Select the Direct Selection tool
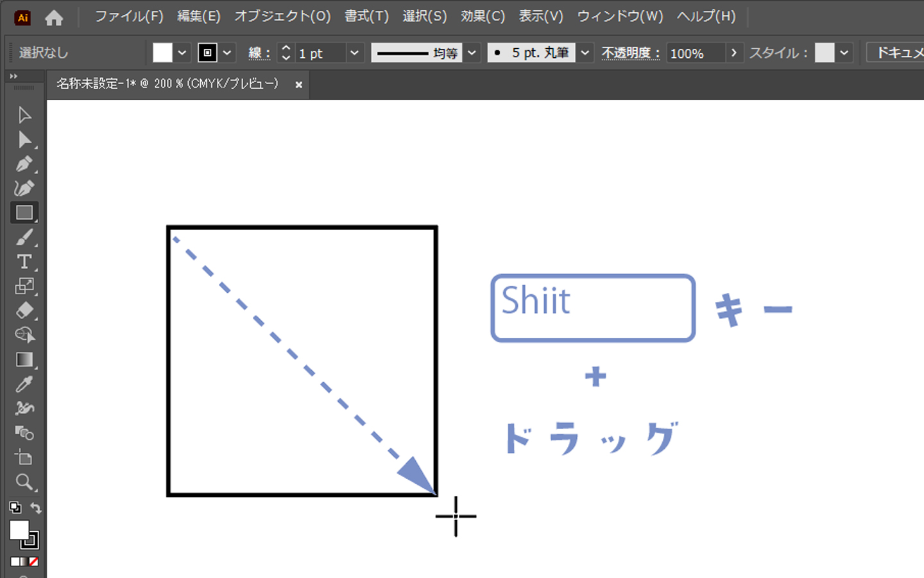 24,139
